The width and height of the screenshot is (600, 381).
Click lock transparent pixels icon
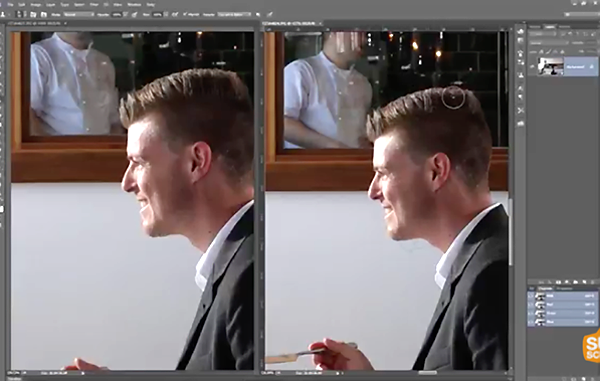(x=541, y=52)
